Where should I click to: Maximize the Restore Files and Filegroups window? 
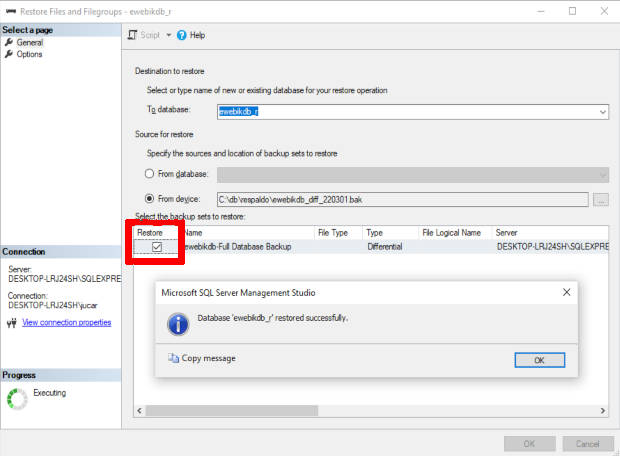(572, 11)
